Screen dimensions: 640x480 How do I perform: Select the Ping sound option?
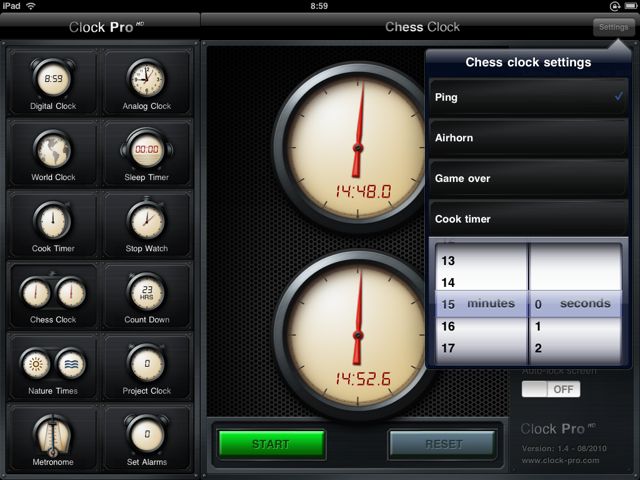tap(529, 97)
